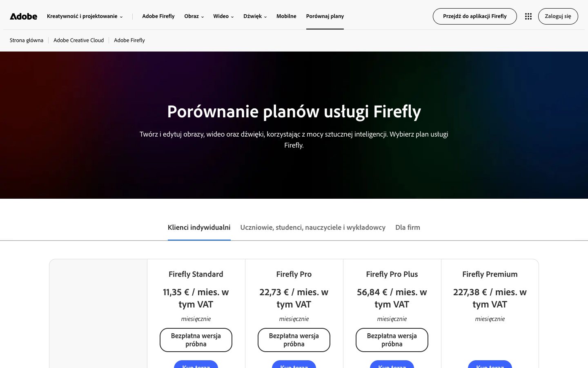Click the Firefly Premium plan title

coord(490,274)
